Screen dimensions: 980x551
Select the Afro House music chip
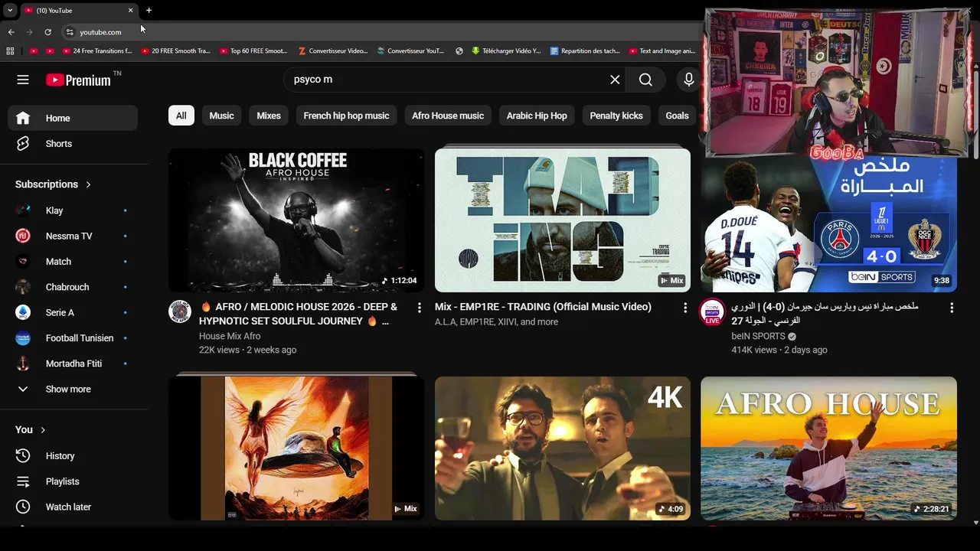448,116
